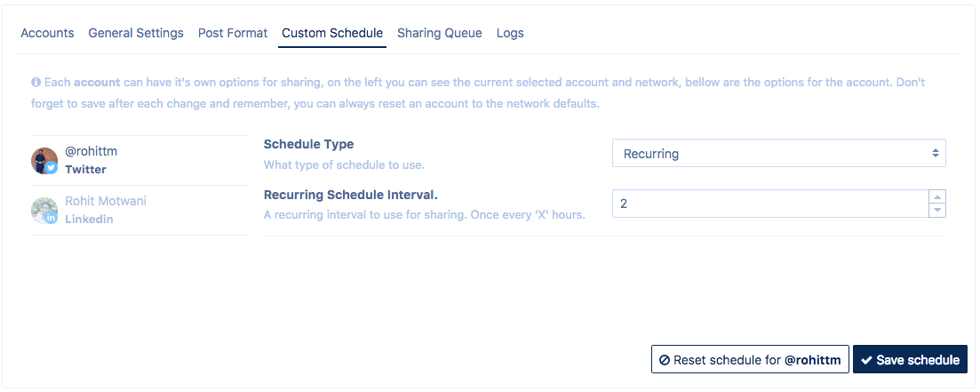Click the Twitter bird badge icon
This screenshot has height=392, width=980.
(52, 168)
